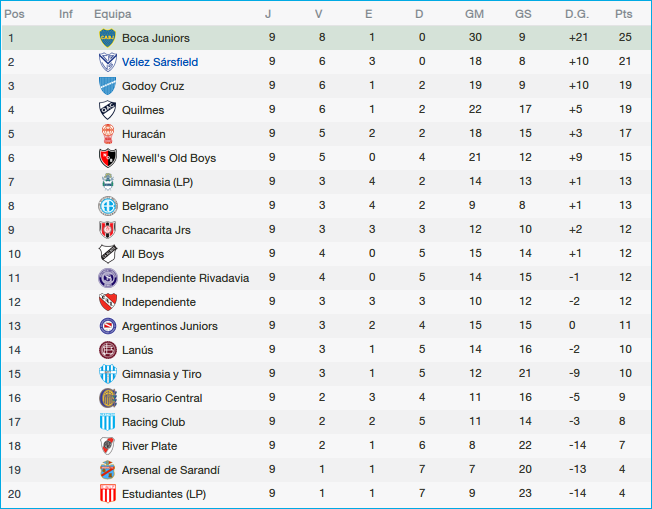Sort table by Pts column header
The width and height of the screenshot is (652, 509).
pyautogui.click(x=624, y=14)
